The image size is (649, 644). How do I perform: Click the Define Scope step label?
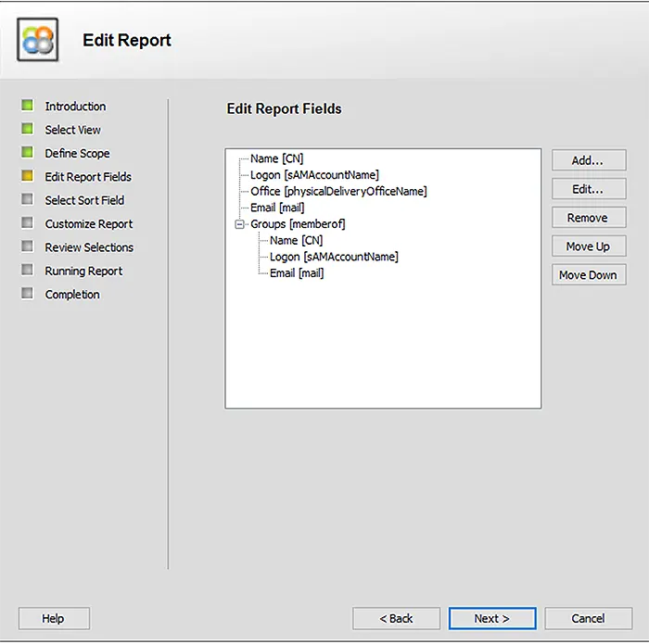pos(77,154)
